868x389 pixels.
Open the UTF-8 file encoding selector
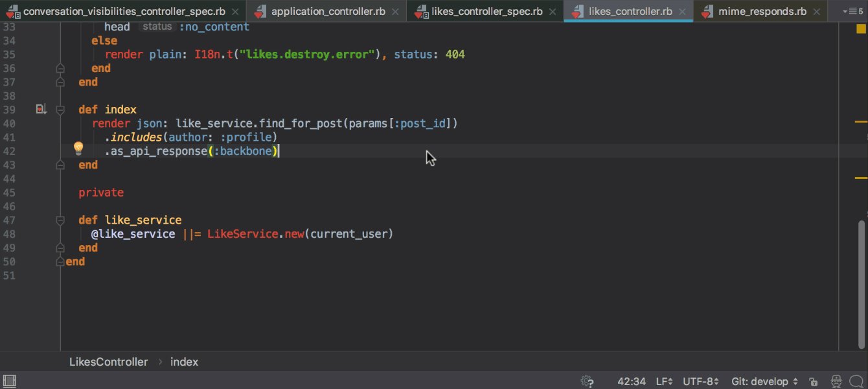click(x=702, y=381)
